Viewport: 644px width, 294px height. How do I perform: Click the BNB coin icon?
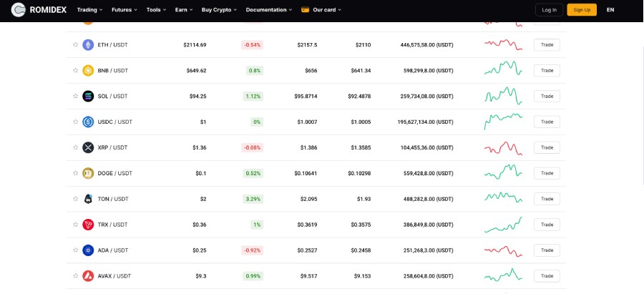tap(88, 71)
